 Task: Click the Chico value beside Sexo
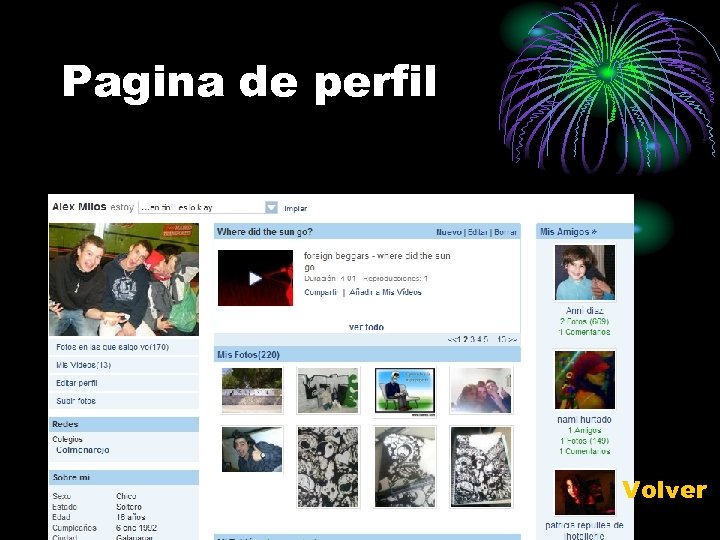tap(126, 496)
